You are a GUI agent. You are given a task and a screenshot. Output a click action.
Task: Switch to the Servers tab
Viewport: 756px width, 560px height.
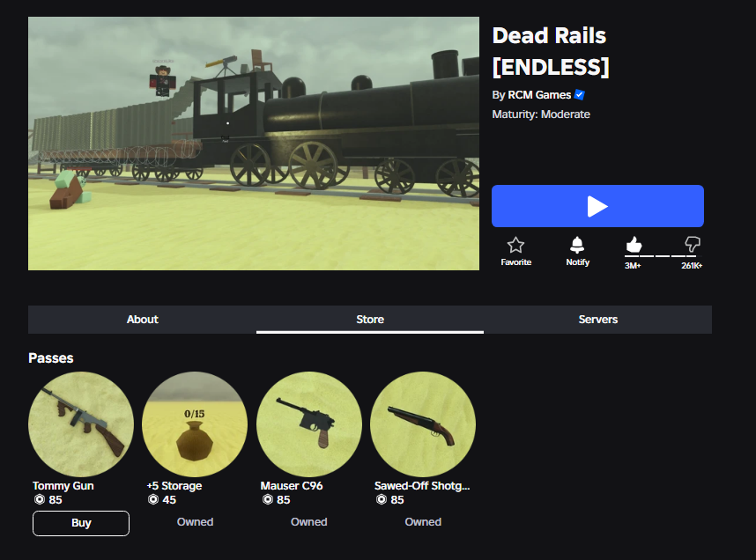(x=598, y=320)
